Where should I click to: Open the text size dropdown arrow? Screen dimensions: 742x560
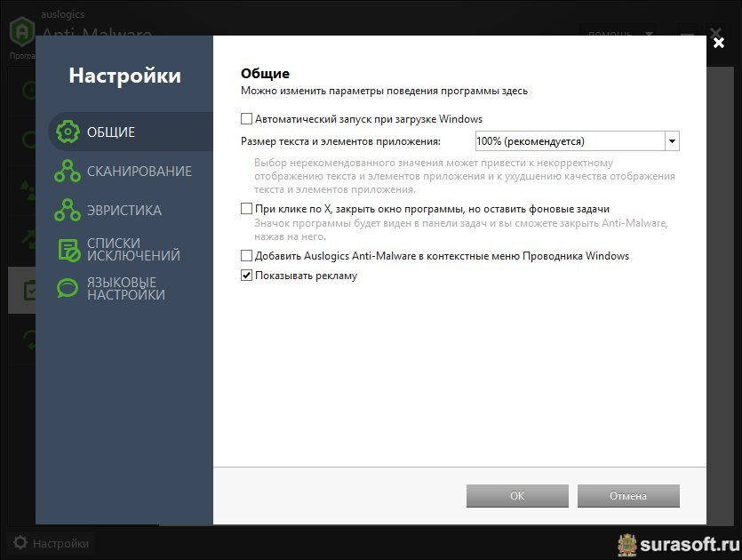pos(672,141)
